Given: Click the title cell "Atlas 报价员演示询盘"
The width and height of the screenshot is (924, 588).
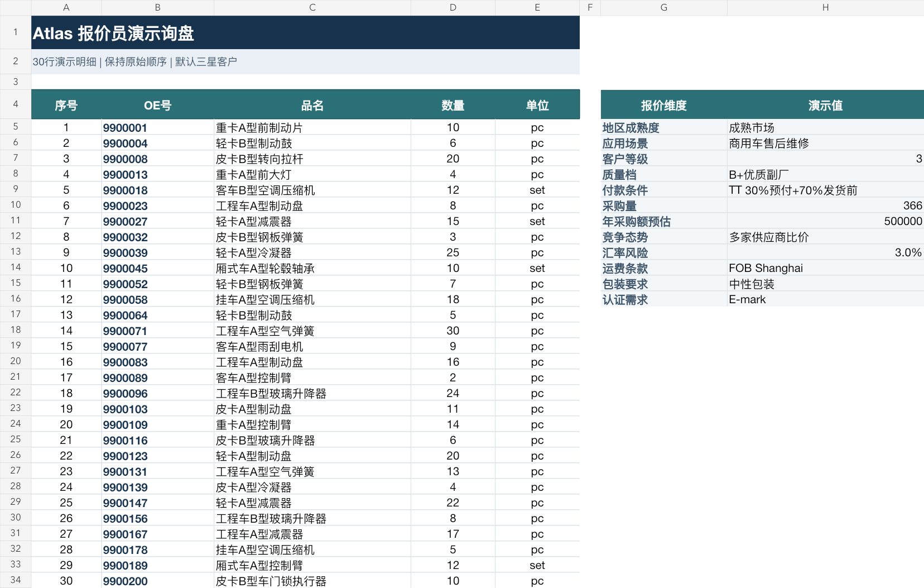Looking at the screenshot, I should pos(305,33).
